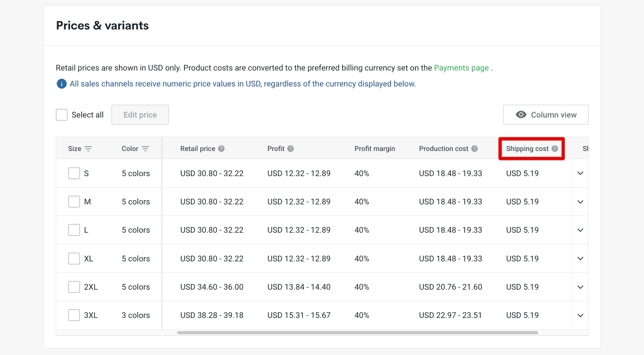Expand the 3XL variant details
644x355 pixels.
(x=580, y=315)
